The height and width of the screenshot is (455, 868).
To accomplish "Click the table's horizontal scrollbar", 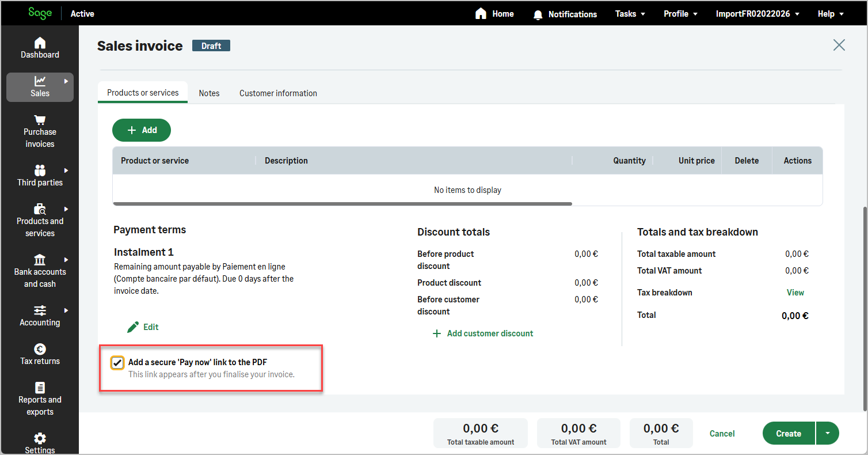I will [x=342, y=204].
